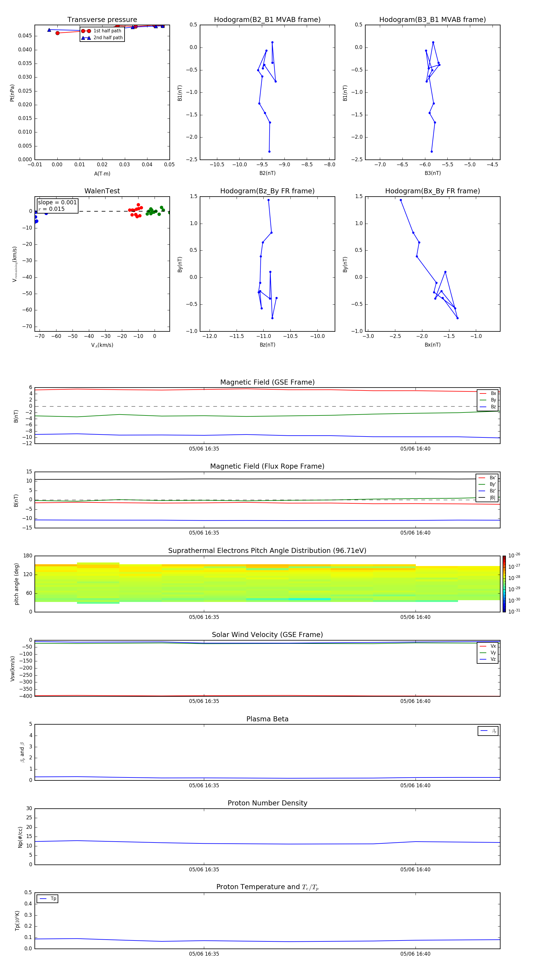Click the pitch angle spectrogram heatmap
Image resolution: width=535 pixels, height=980 pixels.
coord(267,583)
